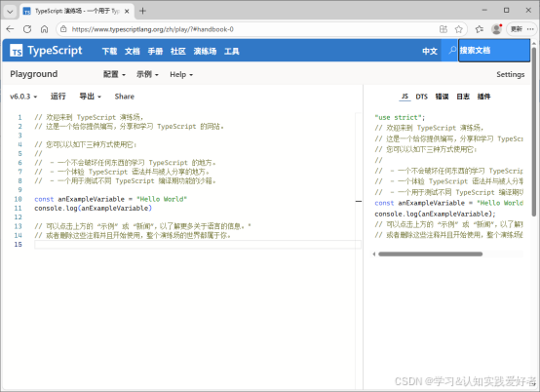This screenshot has width=540, height=392.
Task: Bookmark this page with the star icon
Action: coord(458,29)
